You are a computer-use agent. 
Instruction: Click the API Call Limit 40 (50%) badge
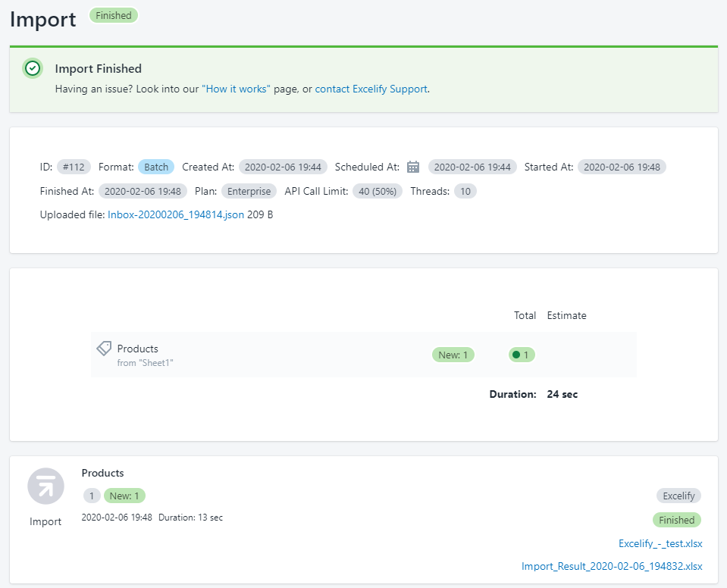tap(378, 191)
